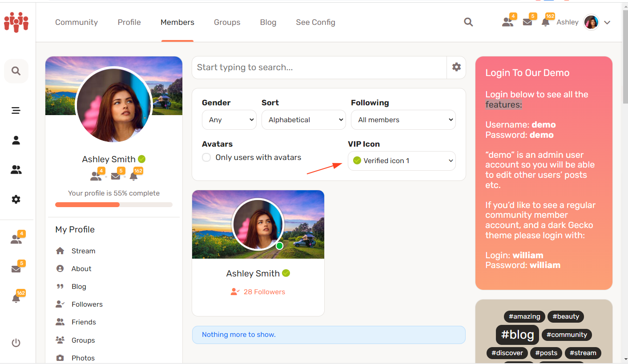The width and height of the screenshot is (628, 364).
Task: Click the profile completion progress bar
Action: 113,204
